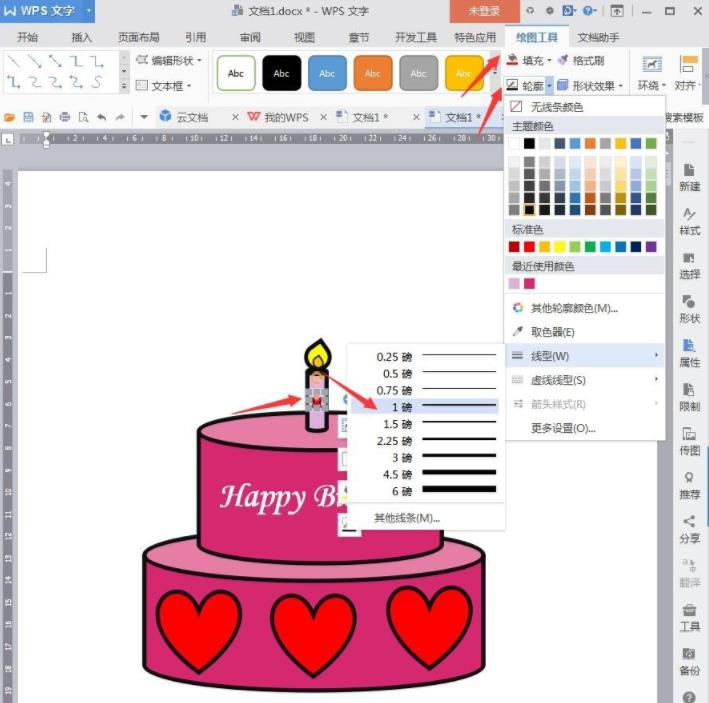Viewport: 709px width, 703px height.
Task: Open 限制 restrict in the right sidebar
Action: (689, 397)
